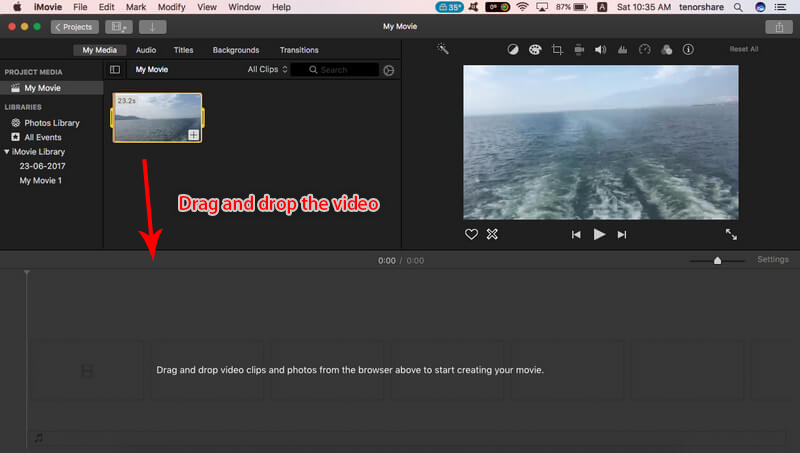The width and height of the screenshot is (800, 453).
Task: Go back to Projects
Action: [74, 27]
